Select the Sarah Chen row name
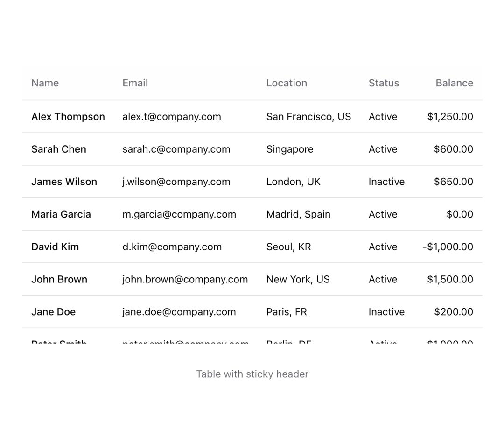 pos(59,149)
